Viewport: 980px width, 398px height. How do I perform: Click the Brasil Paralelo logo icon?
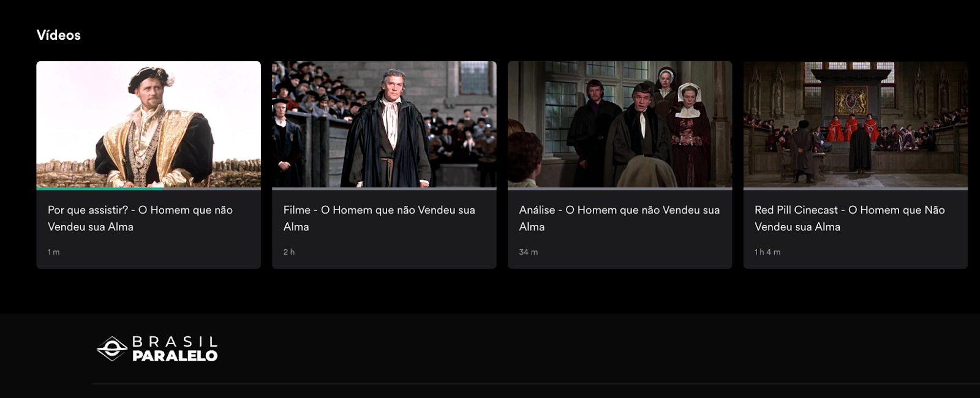(112, 348)
